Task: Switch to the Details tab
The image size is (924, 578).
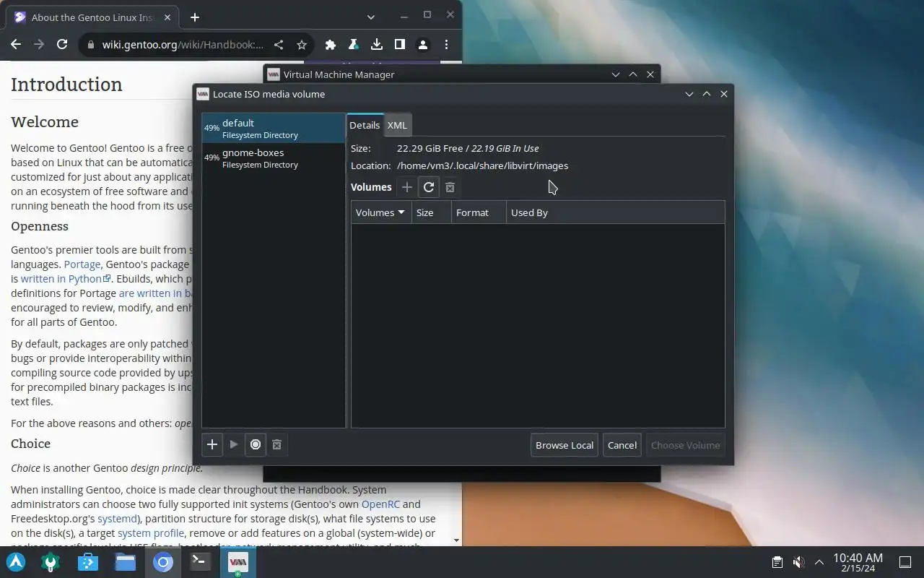Action: pyautogui.click(x=365, y=125)
